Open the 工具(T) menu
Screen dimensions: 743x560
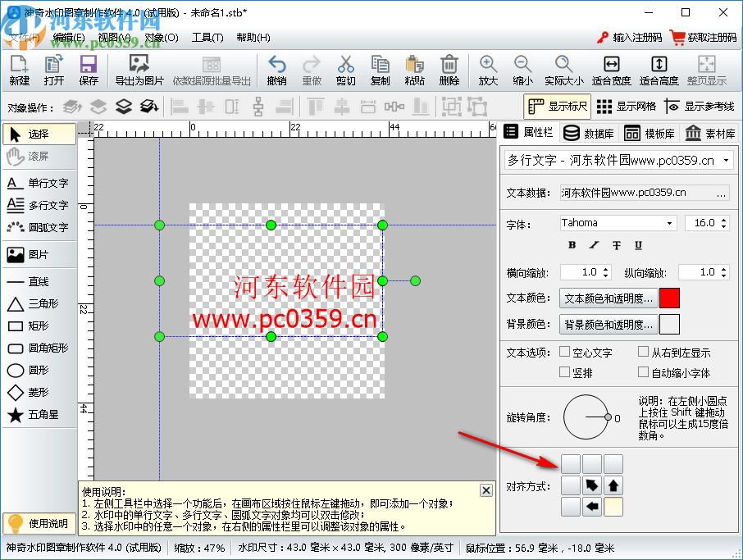coord(207,37)
